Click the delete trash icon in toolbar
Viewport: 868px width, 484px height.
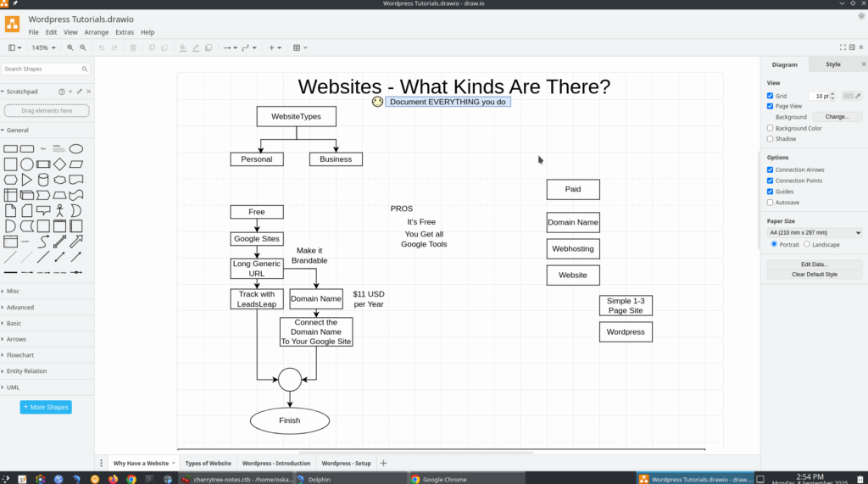click(133, 48)
